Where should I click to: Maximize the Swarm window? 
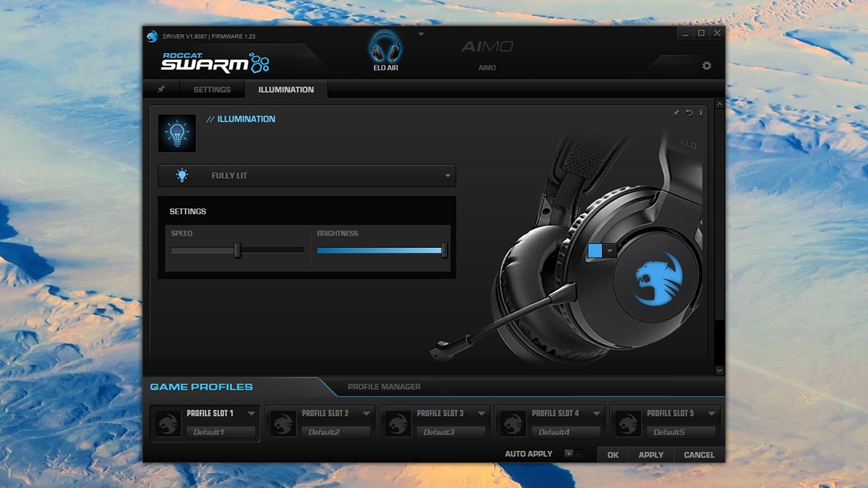point(701,33)
